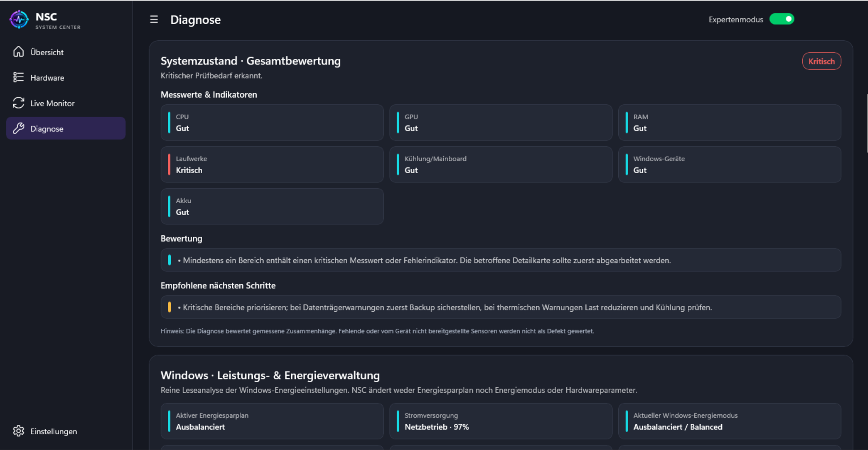Select the GPU Gut indicator card
Screen dimensions: 868x450
(501, 123)
